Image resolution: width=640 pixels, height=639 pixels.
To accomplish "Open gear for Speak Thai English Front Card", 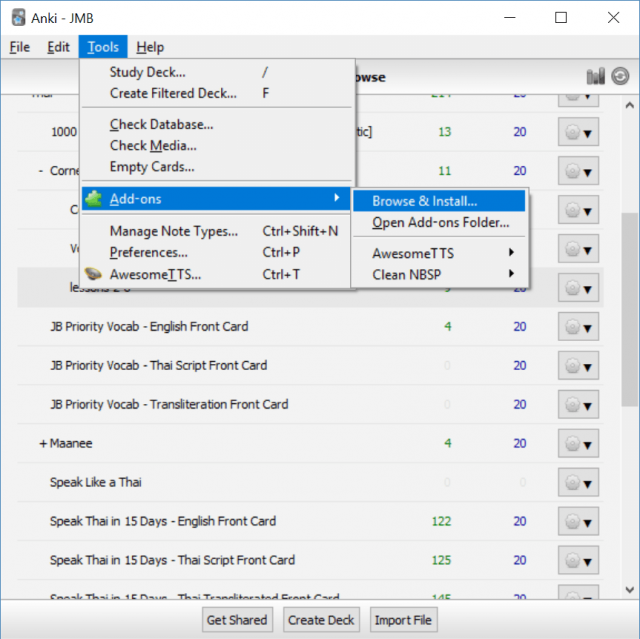I will (578, 521).
